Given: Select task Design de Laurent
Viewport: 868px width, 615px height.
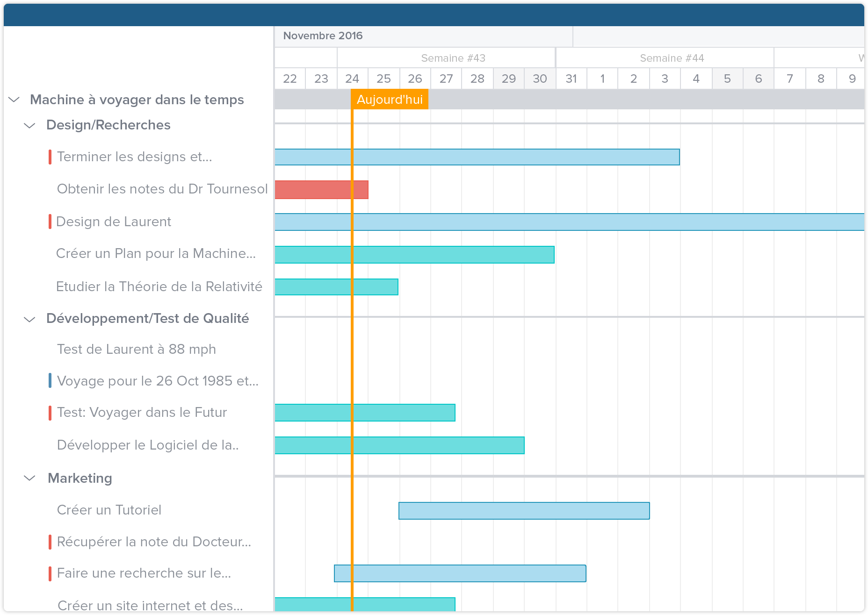Looking at the screenshot, I should tap(114, 222).
